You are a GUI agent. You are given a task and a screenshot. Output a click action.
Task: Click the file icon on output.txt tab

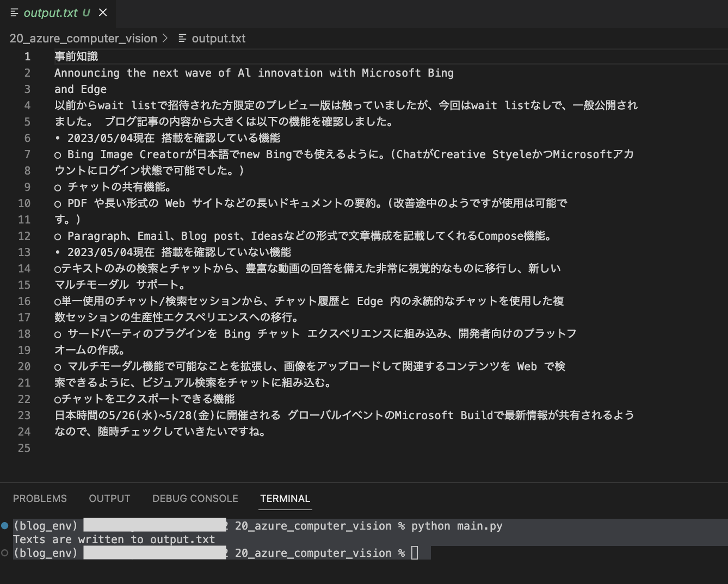[14, 13]
